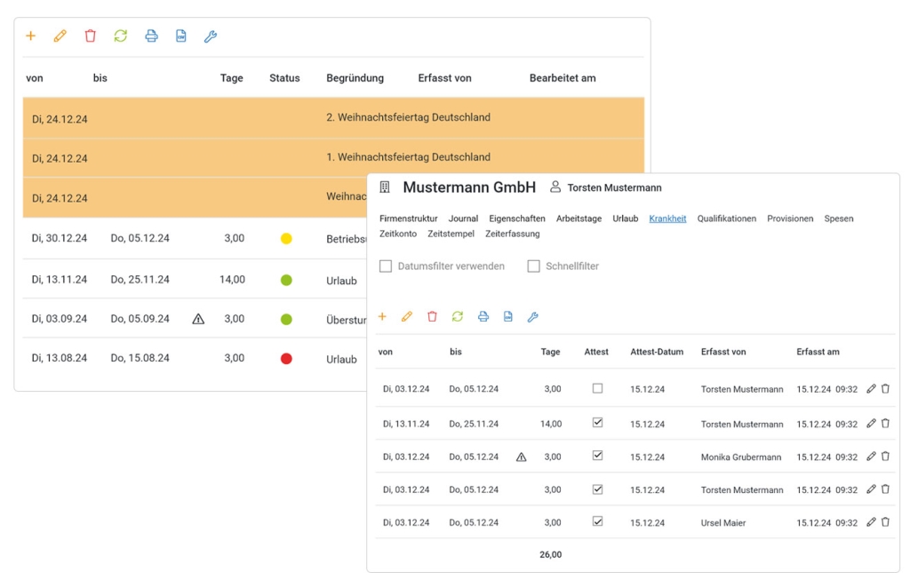Refresh the background absence list
The height and width of the screenshot is (588, 910).
tap(121, 36)
